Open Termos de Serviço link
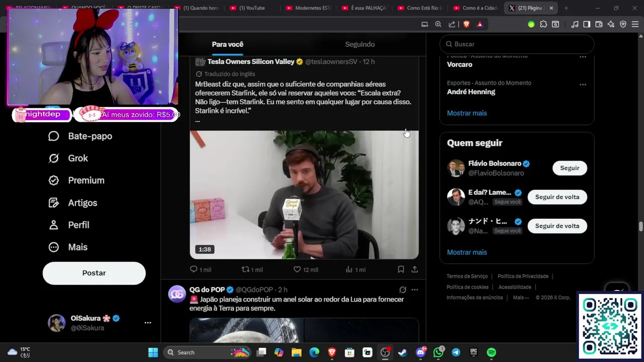The height and width of the screenshot is (362, 644). point(467,276)
